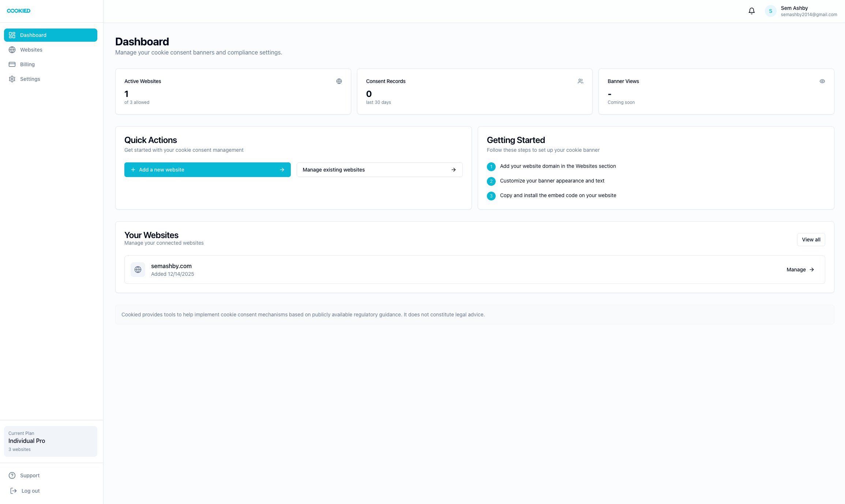Click the notification bell icon
The image size is (845, 504).
point(751,11)
